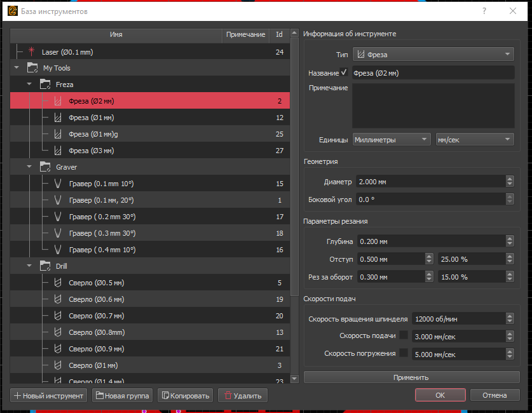Click Новая группа button

point(123,395)
